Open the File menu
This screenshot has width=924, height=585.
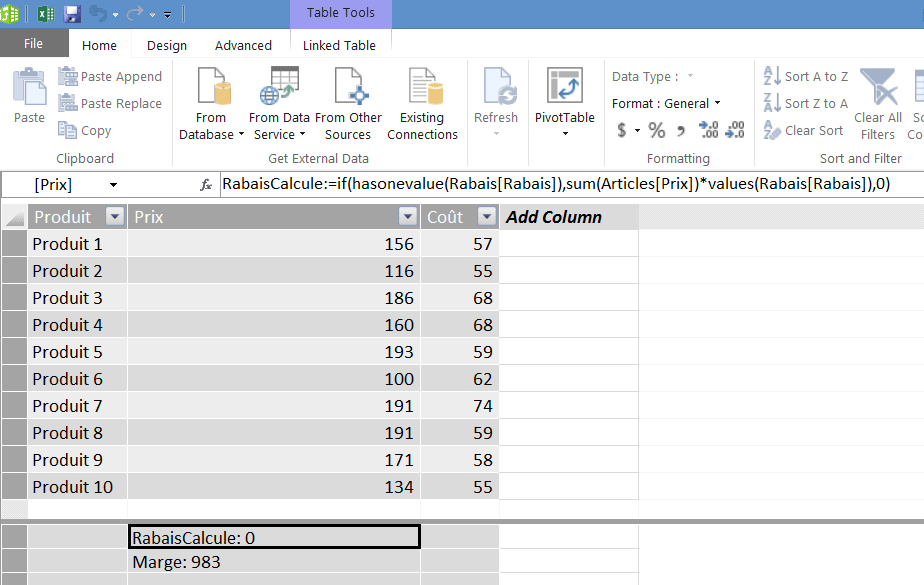tap(33, 44)
